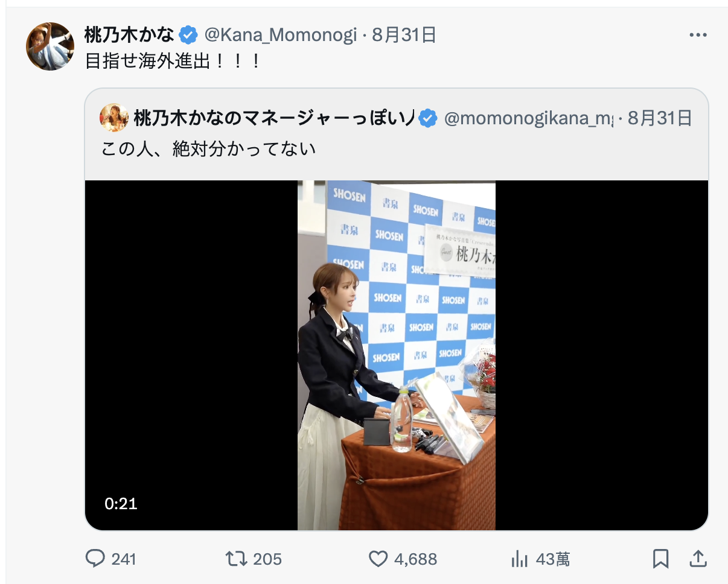Open the more options ellipsis menu

(x=698, y=34)
